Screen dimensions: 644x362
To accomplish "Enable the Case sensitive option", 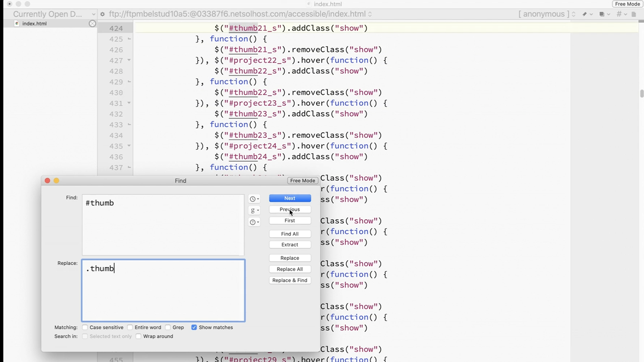I will pyautogui.click(x=85, y=327).
